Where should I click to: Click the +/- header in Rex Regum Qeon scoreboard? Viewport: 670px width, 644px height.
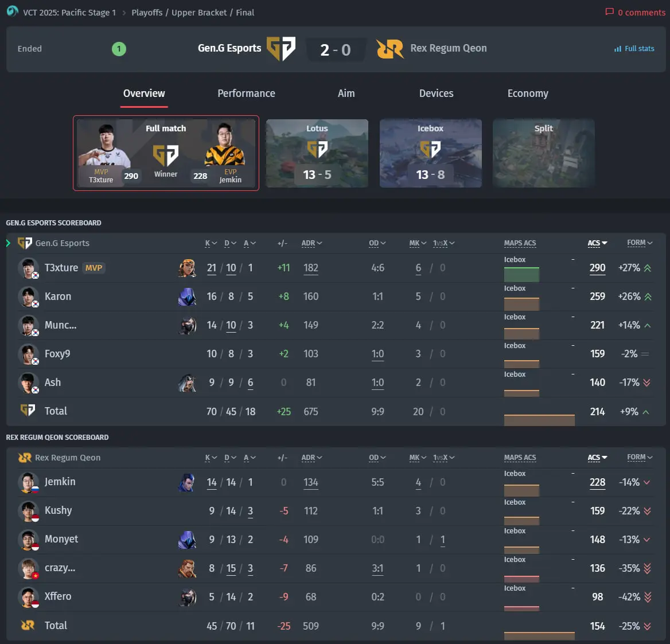pyautogui.click(x=282, y=458)
